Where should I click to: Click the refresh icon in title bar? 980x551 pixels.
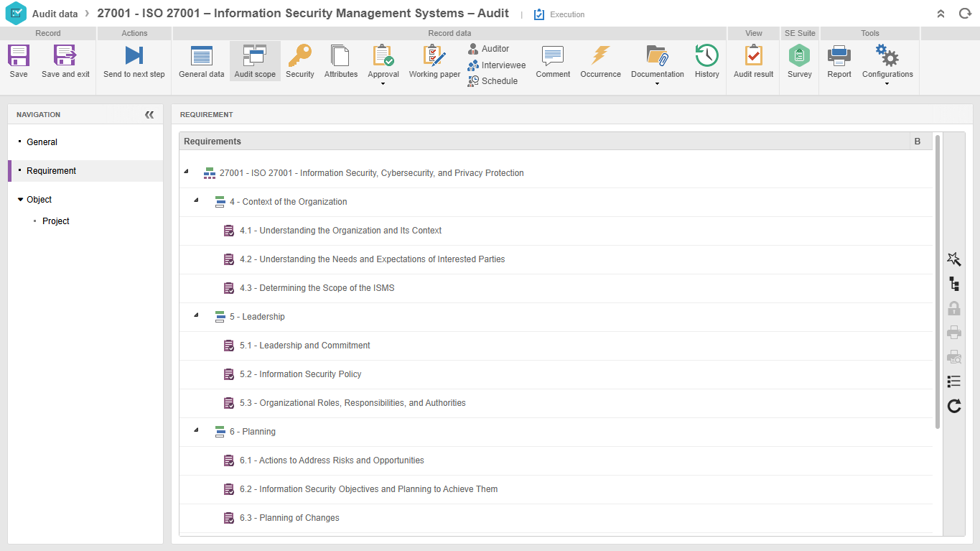coord(965,14)
